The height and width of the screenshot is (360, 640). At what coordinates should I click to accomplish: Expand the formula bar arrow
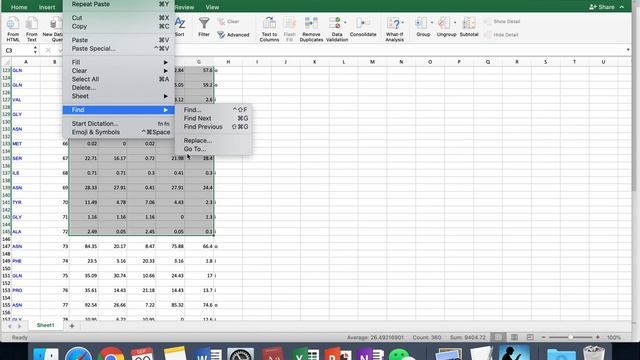pos(628,50)
